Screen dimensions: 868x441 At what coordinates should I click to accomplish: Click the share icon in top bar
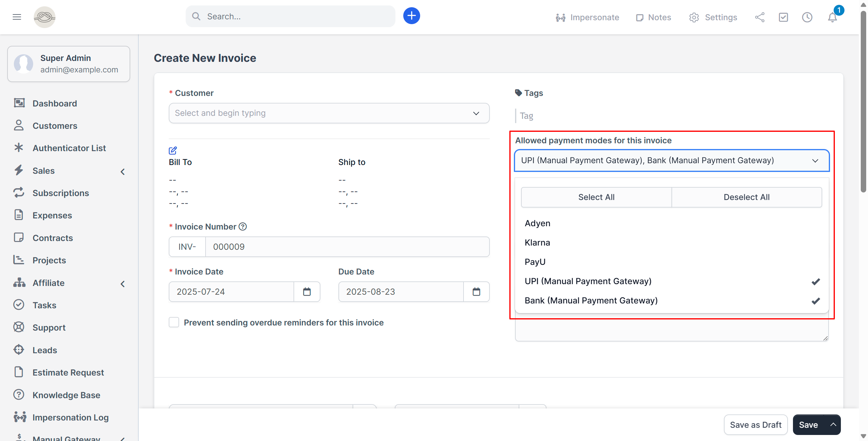pos(759,17)
